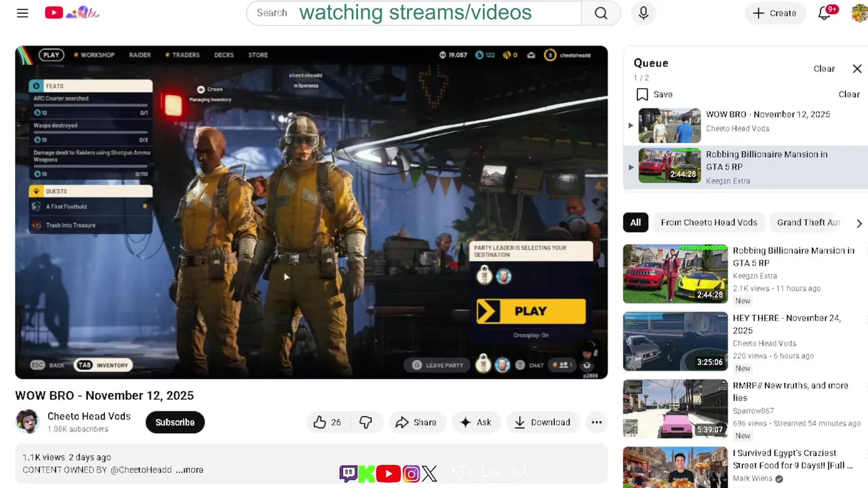This screenshot has height=488, width=868.
Task: Open HEY THERE - November 24, 2025 title
Action: pos(787,324)
